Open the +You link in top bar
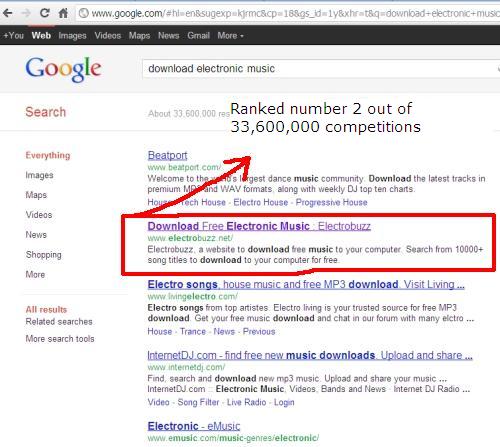This screenshot has width=500, height=447. [x=13, y=35]
